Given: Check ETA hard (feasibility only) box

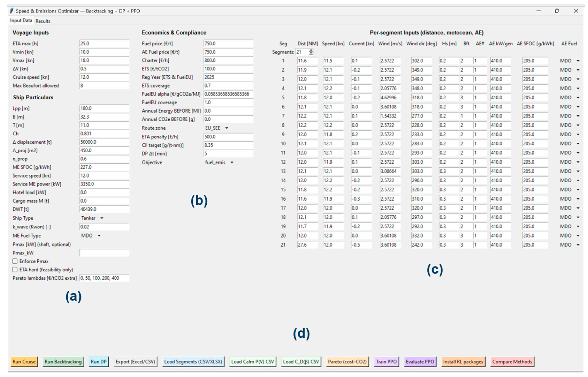Looking at the screenshot, I should pyautogui.click(x=15, y=270).
